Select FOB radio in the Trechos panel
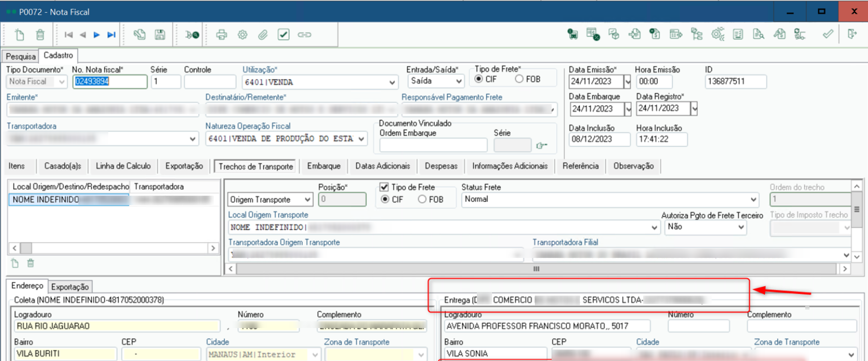868x361 pixels. pos(422,199)
